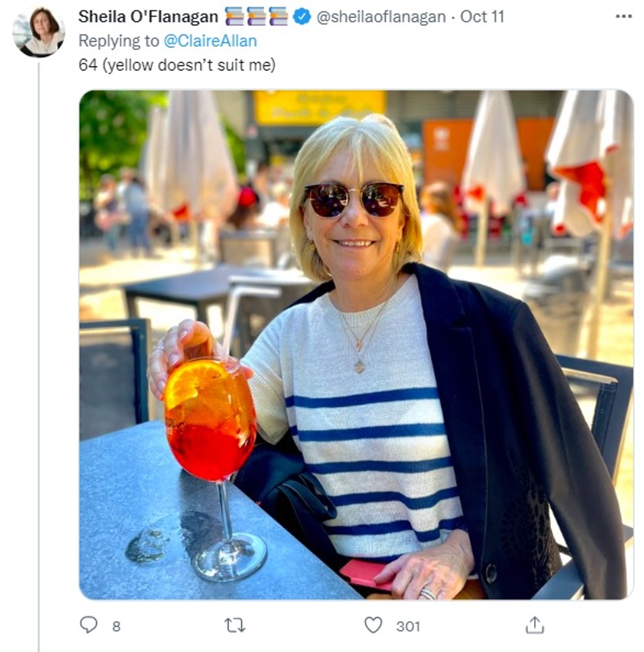The height and width of the screenshot is (652, 644).
Task: Click the @sheilaoflanagan handle
Action: tap(381, 17)
